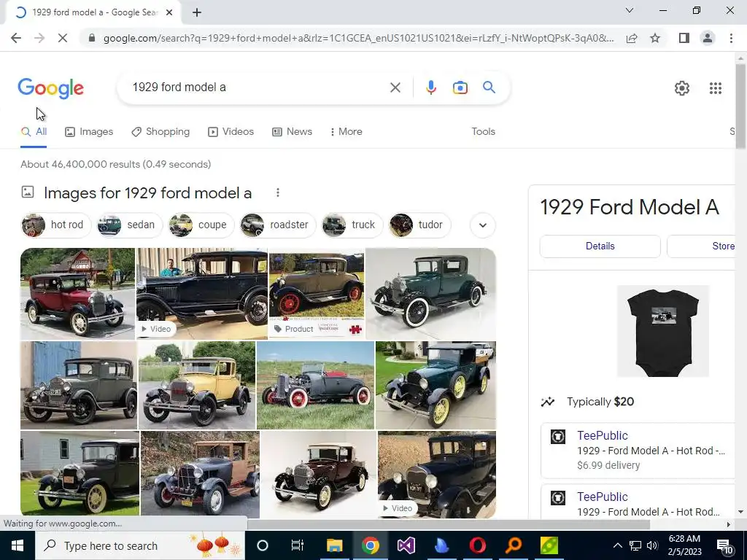Open Visual Studio from taskbar
The image size is (747, 560).
click(406, 545)
